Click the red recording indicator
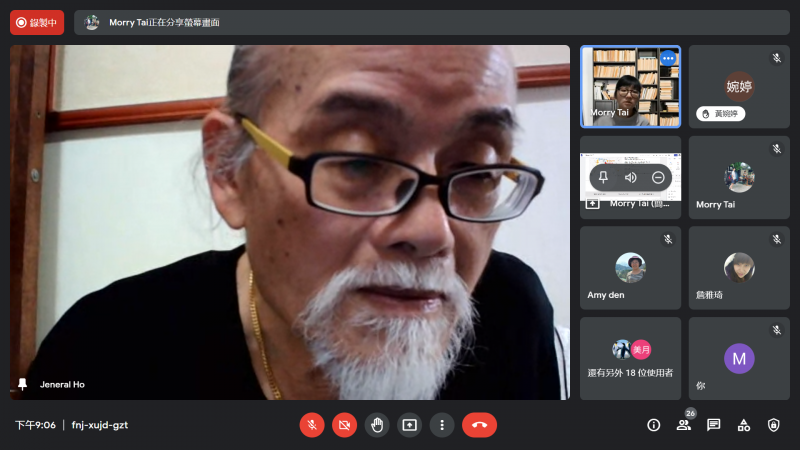Screen dimensions: 800x450 [37, 22]
